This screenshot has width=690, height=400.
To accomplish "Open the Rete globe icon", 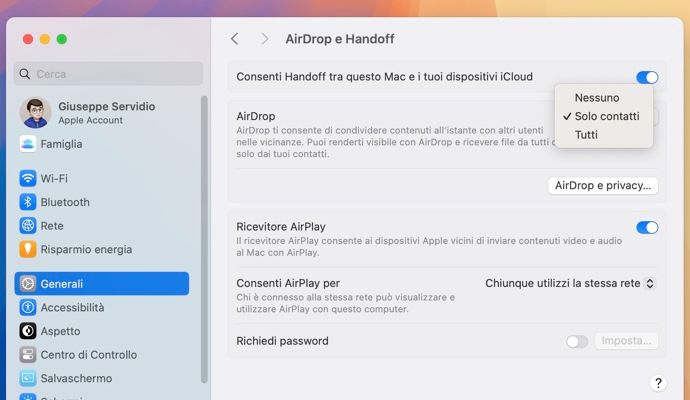I will click(28, 226).
